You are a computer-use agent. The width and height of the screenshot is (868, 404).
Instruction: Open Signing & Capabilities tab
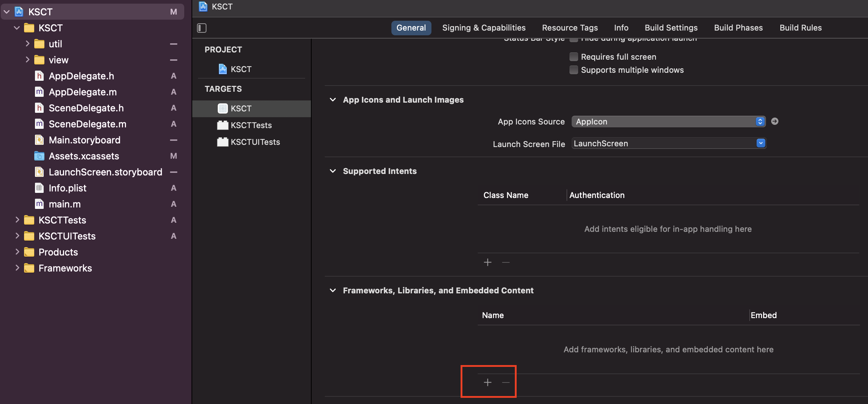(484, 28)
